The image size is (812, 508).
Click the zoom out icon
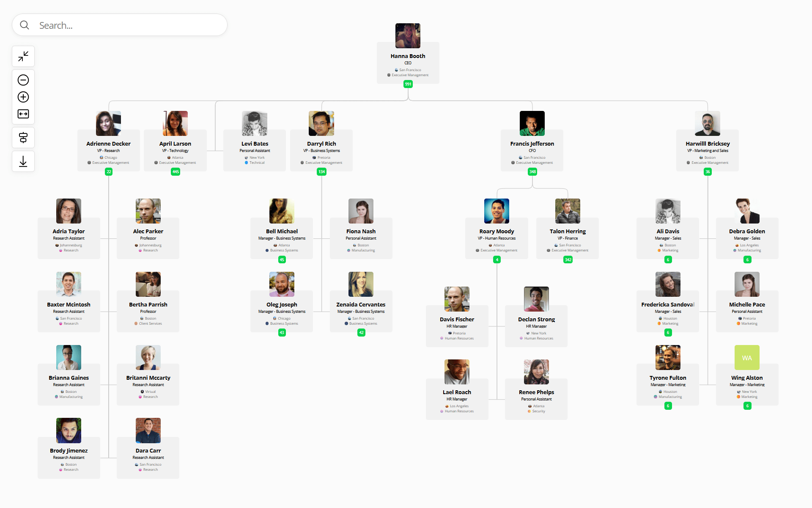click(23, 80)
